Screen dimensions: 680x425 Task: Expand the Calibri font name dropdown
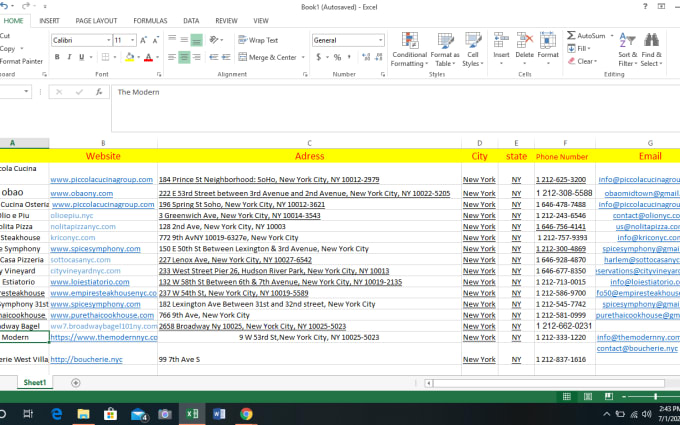(x=106, y=40)
